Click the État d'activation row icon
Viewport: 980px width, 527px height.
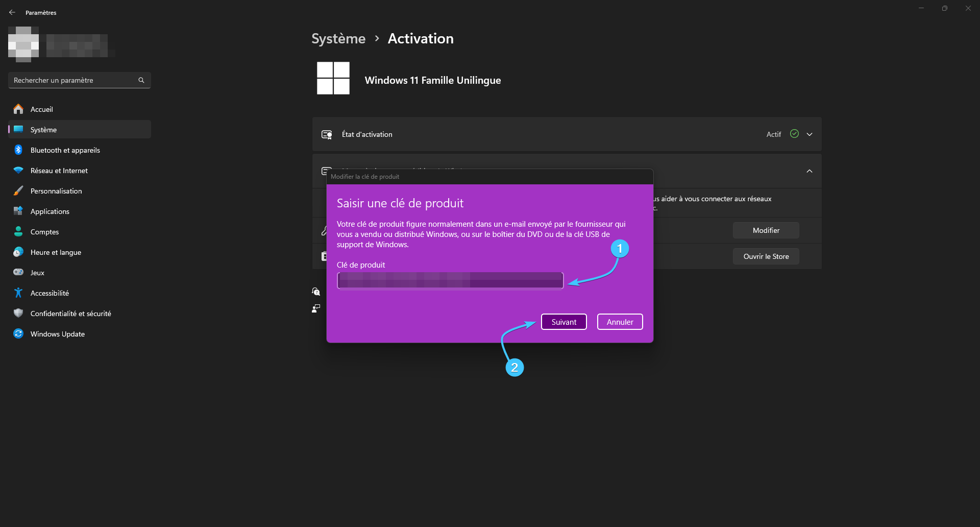(x=327, y=134)
